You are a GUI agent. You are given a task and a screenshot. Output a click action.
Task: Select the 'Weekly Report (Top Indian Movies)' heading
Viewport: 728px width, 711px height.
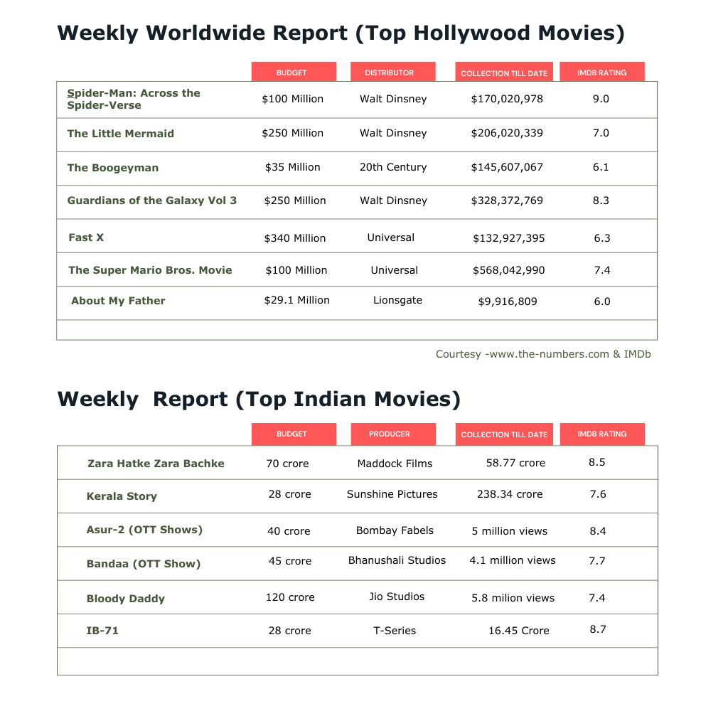coord(259,400)
